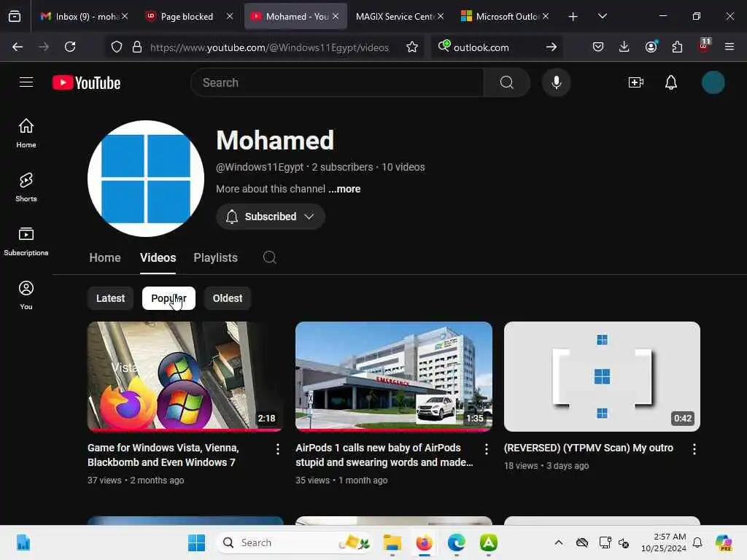Open Firefox extensions puzzle icon

(677, 47)
